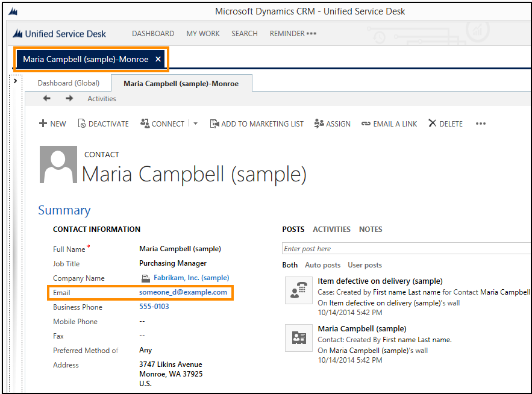The width and height of the screenshot is (532, 394).
Task: Delete the contact using the Delete icon
Action: pos(445,124)
